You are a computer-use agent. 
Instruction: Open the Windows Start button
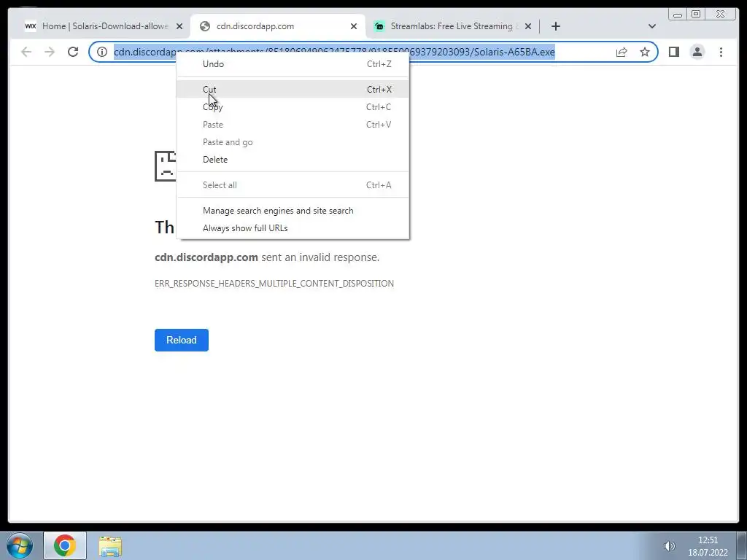pyautogui.click(x=20, y=545)
